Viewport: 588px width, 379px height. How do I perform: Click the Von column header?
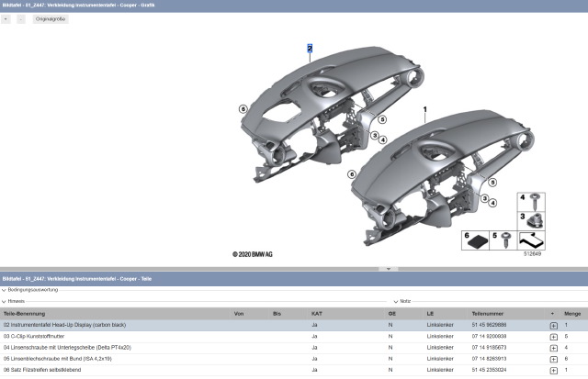pyautogui.click(x=239, y=314)
